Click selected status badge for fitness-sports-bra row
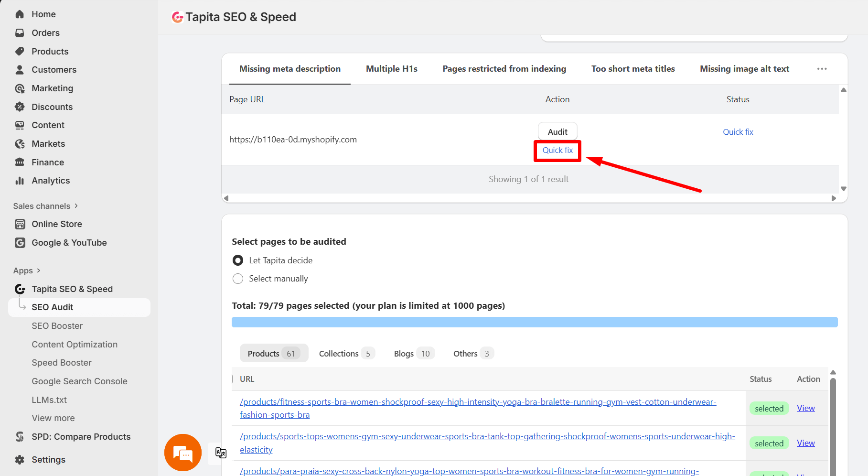 point(769,409)
